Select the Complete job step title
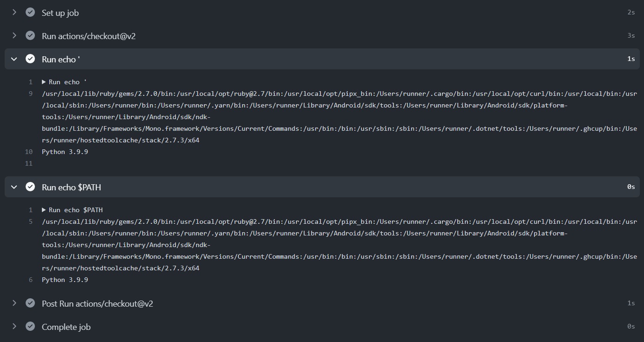The width and height of the screenshot is (644, 342). pos(66,327)
